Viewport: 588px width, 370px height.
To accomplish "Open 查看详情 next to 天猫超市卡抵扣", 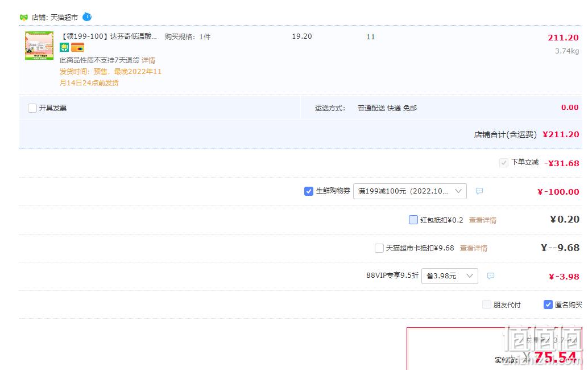I will point(474,248).
